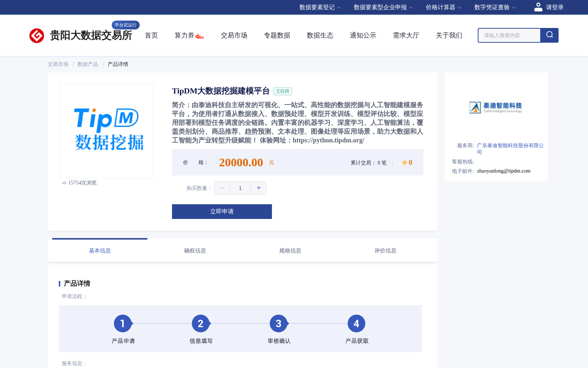
Task: Click the 数据产品 breadcrumb link
Action: [x=88, y=64]
